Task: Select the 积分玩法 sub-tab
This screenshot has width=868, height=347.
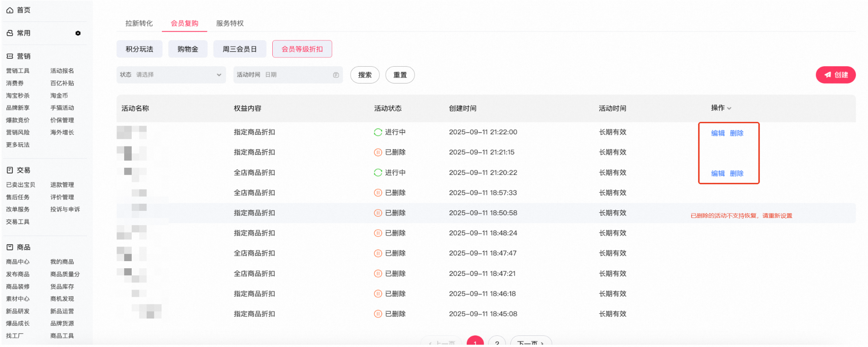Action: (x=139, y=49)
